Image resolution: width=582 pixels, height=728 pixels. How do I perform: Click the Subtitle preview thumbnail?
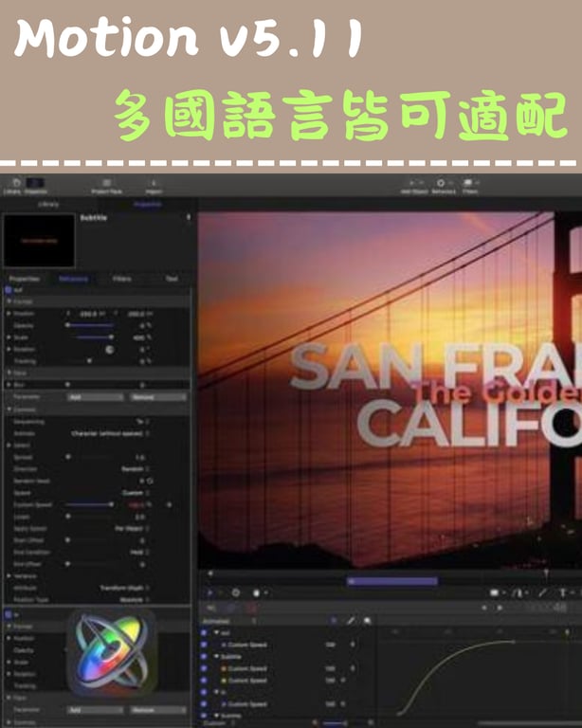pos(40,241)
